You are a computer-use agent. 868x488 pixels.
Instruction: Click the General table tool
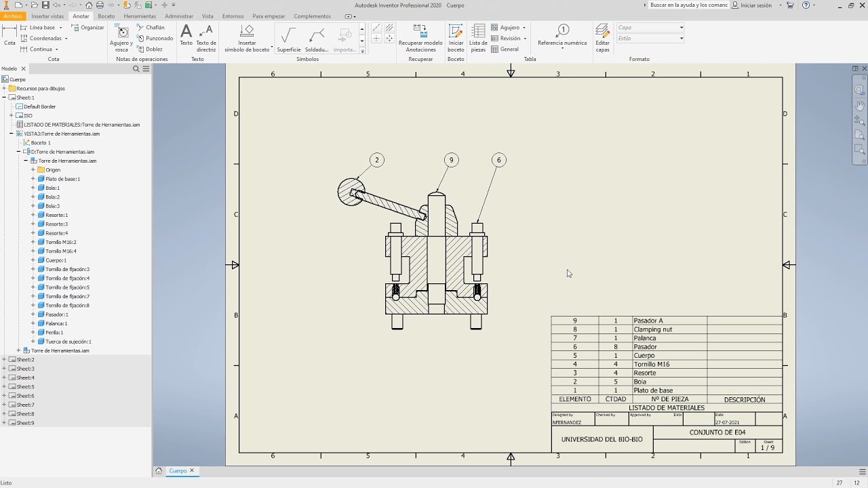point(505,49)
